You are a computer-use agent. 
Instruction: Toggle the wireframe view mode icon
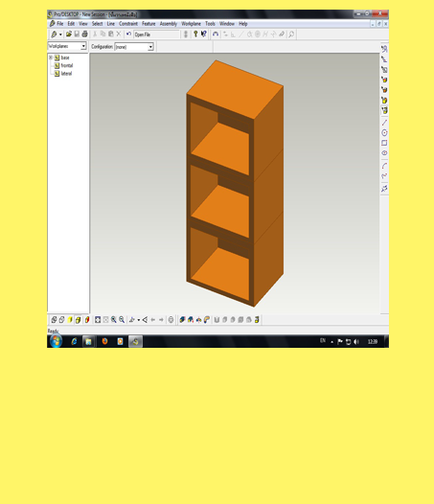click(x=54, y=320)
